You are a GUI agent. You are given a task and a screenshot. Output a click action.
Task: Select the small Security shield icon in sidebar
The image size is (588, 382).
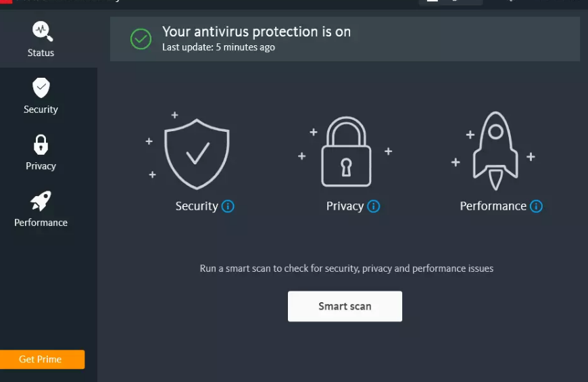click(x=41, y=87)
